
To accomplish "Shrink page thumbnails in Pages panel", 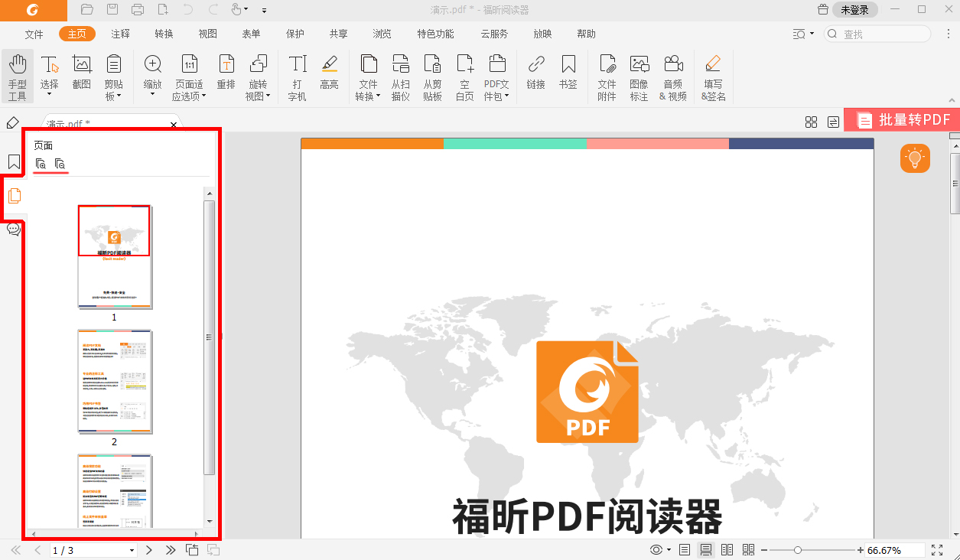I will (x=58, y=163).
